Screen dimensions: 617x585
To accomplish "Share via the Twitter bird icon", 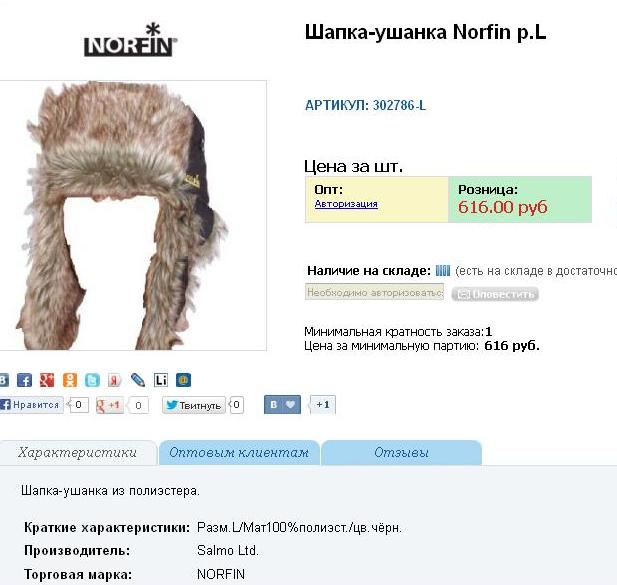I will [92, 380].
